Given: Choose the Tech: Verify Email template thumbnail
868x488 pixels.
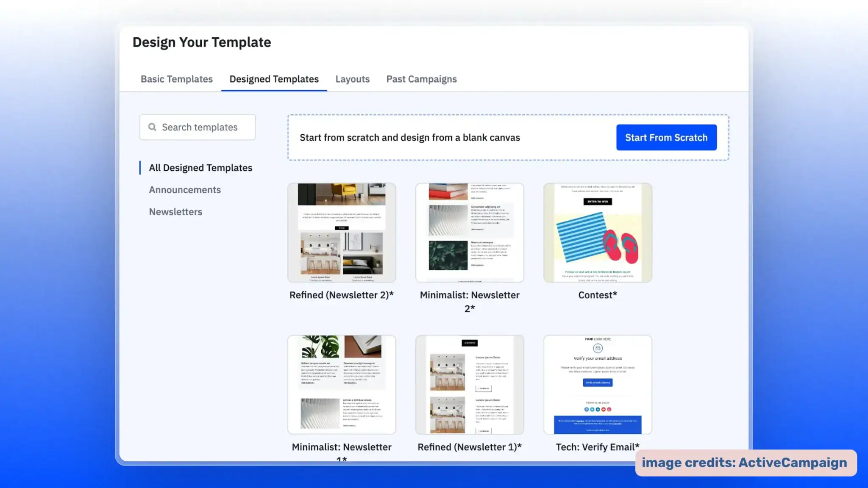Looking at the screenshot, I should click(x=598, y=384).
